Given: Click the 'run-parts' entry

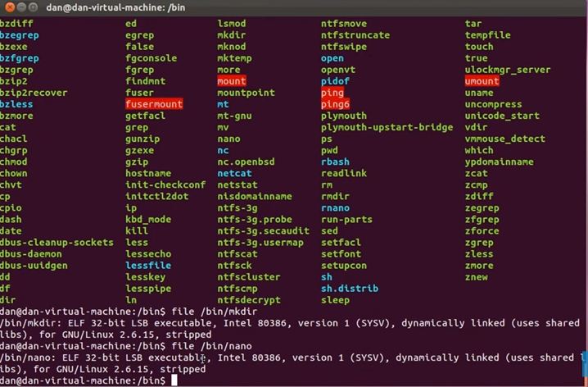Looking at the screenshot, I should tap(347, 219).
